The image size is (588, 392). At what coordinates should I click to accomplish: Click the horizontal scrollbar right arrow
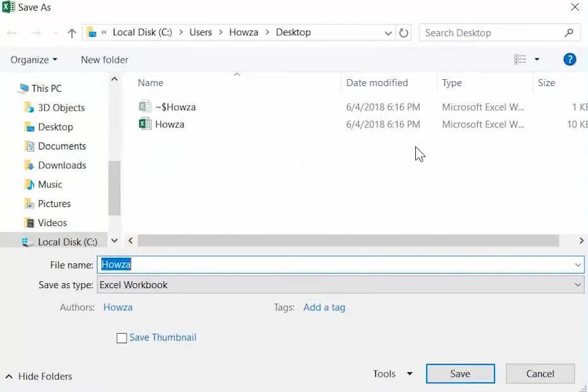(x=581, y=241)
